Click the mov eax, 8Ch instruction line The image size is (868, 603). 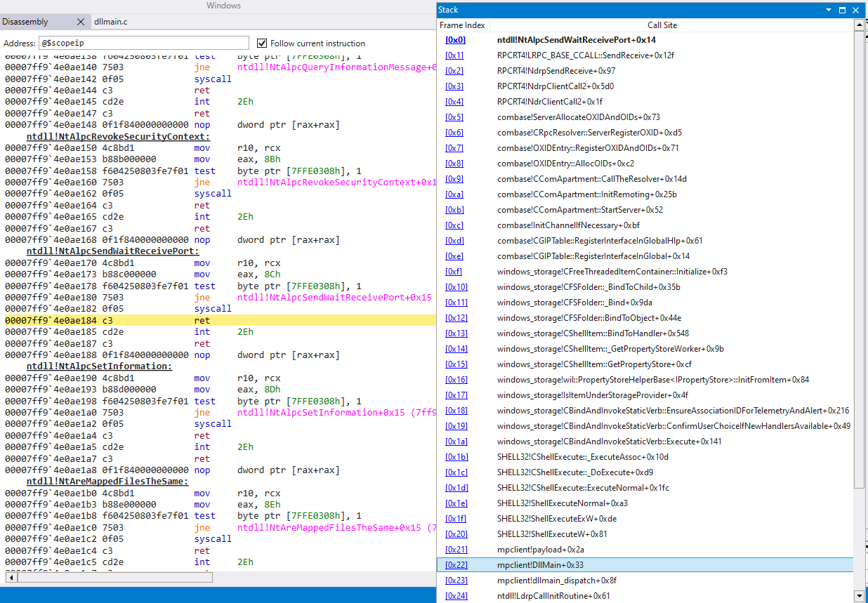pos(143,274)
